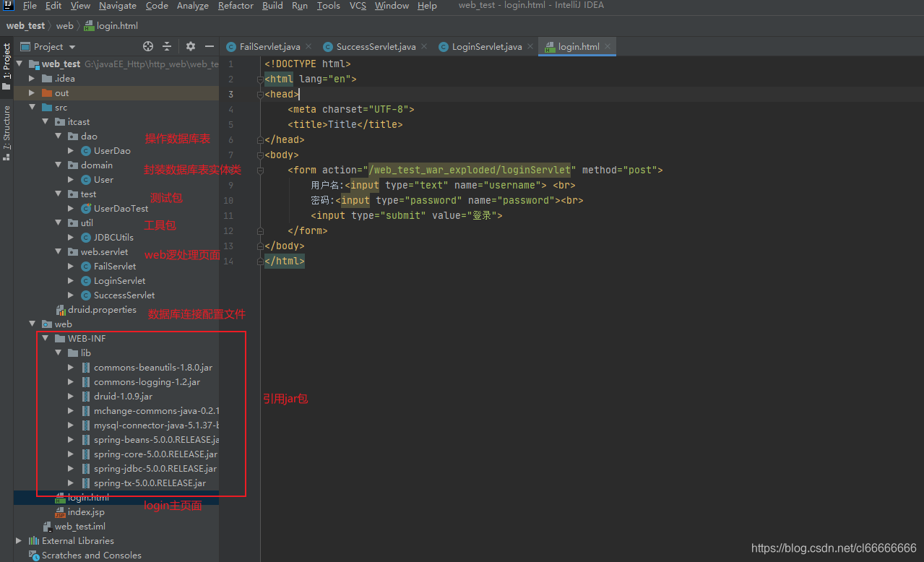Click the JDBCUtils class icon
Image resolution: width=924 pixels, height=562 pixels.
pos(86,238)
